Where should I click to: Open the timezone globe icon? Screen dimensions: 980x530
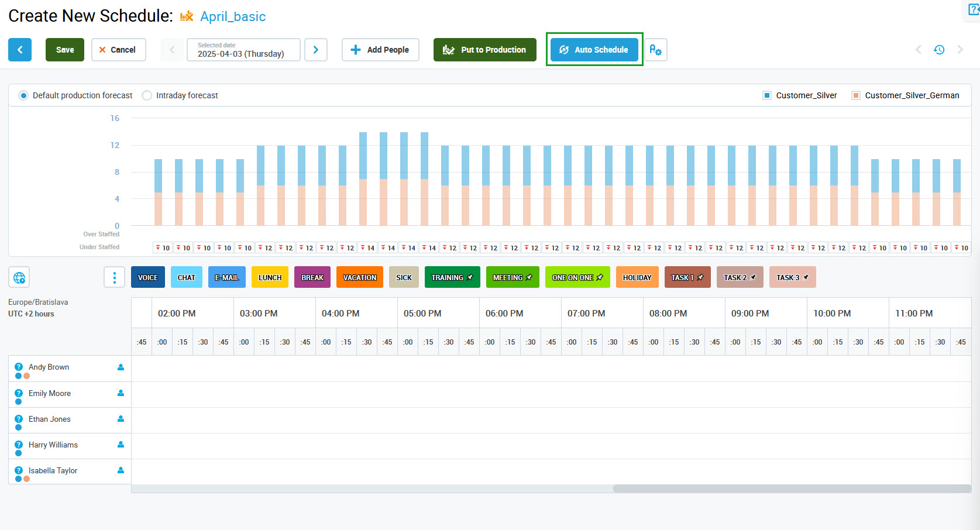click(x=19, y=277)
